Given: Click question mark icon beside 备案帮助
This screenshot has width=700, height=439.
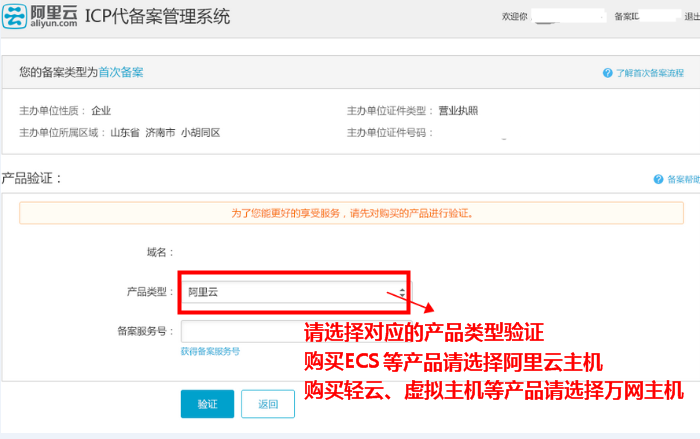Looking at the screenshot, I should (x=658, y=180).
